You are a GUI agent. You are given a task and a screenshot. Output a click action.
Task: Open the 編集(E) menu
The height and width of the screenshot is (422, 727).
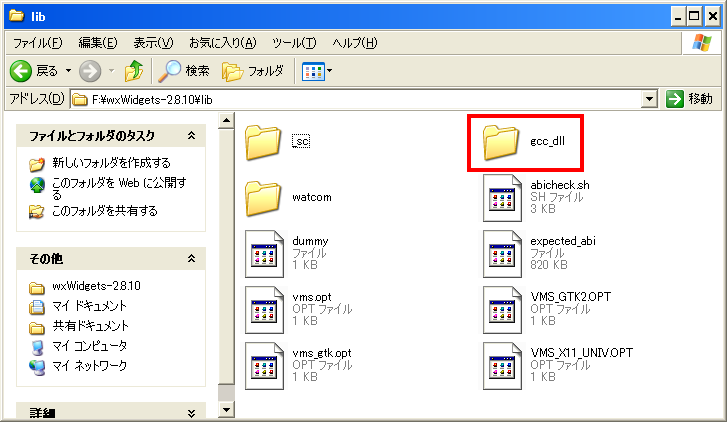pyautogui.click(x=98, y=43)
